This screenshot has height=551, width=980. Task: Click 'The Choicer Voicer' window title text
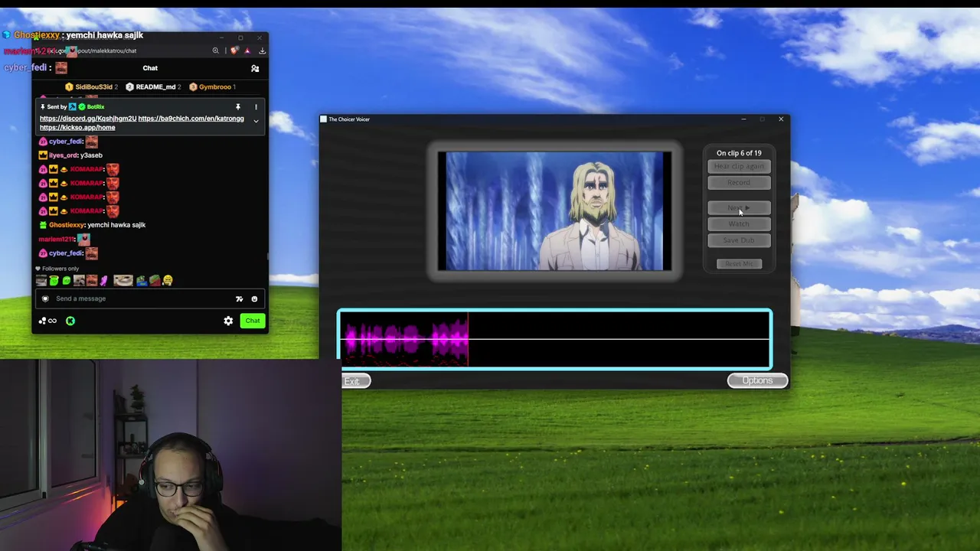(349, 119)
